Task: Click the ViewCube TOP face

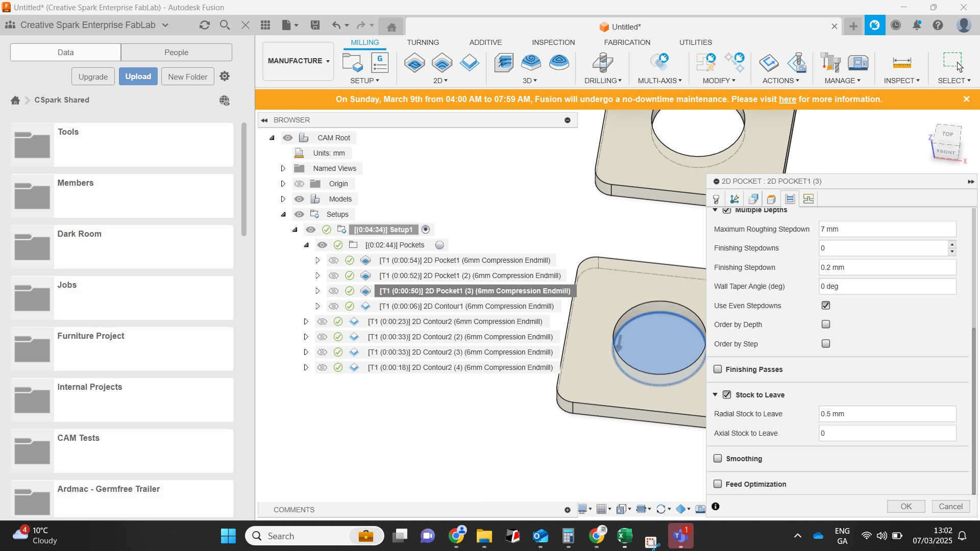Action: click(x=948, y=134)
